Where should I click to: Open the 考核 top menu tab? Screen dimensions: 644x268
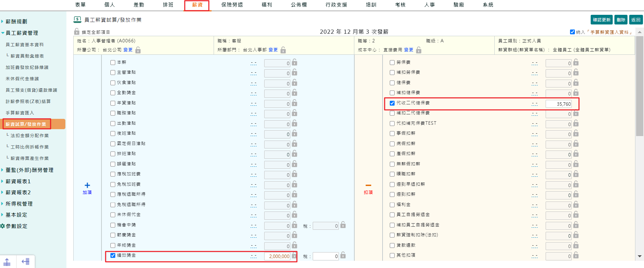(400, 5)
